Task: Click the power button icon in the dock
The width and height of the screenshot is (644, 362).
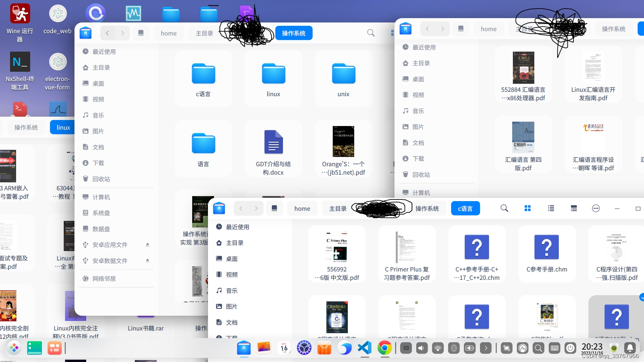Action: 570,348
